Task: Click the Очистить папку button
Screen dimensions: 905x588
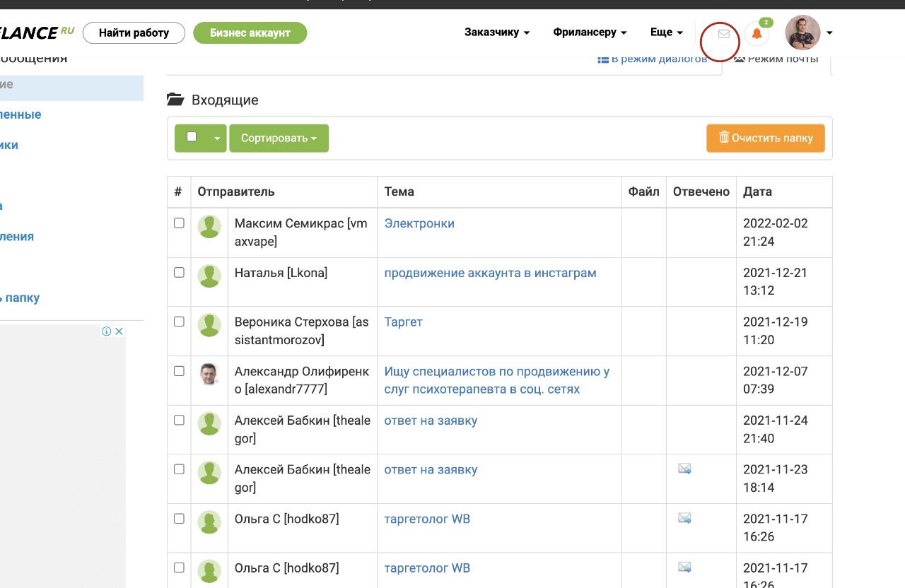Action: pyautogui.click(x=765, y=139)
